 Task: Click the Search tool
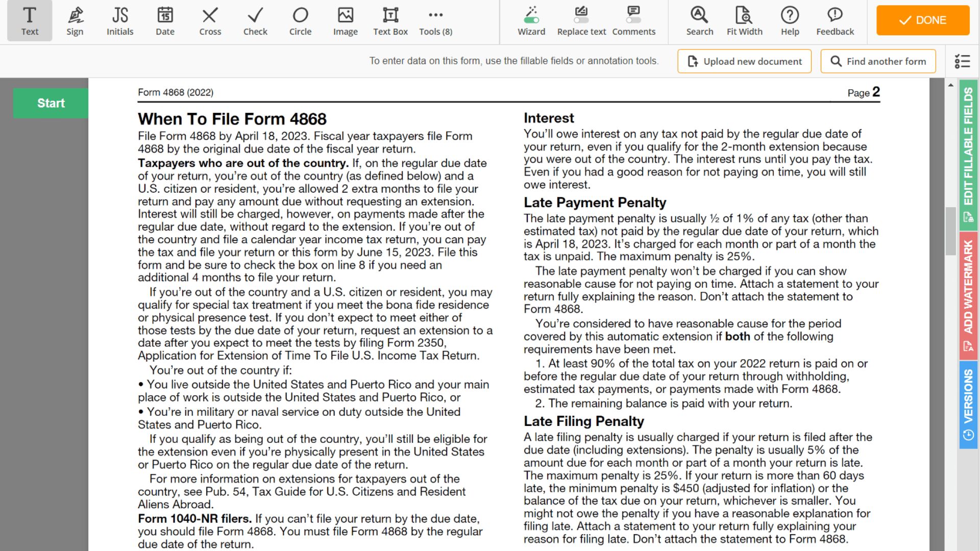pos(700,20)
